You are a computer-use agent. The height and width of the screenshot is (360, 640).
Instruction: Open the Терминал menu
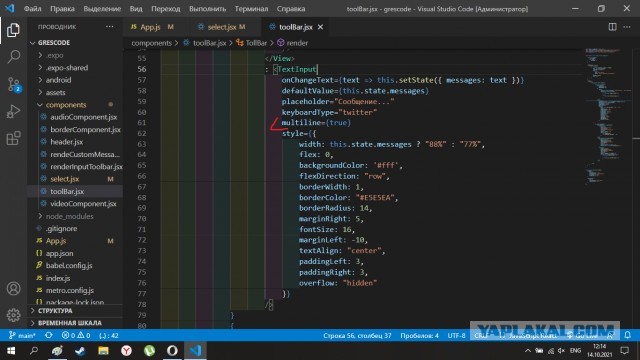pos(251,9)
